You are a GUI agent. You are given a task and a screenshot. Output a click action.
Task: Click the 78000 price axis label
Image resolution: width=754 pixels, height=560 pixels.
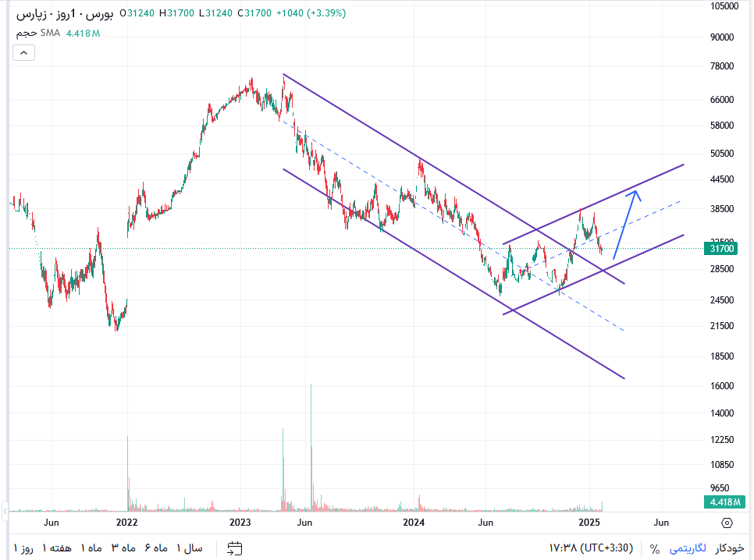pyautogui.click(x=722, y=66)
